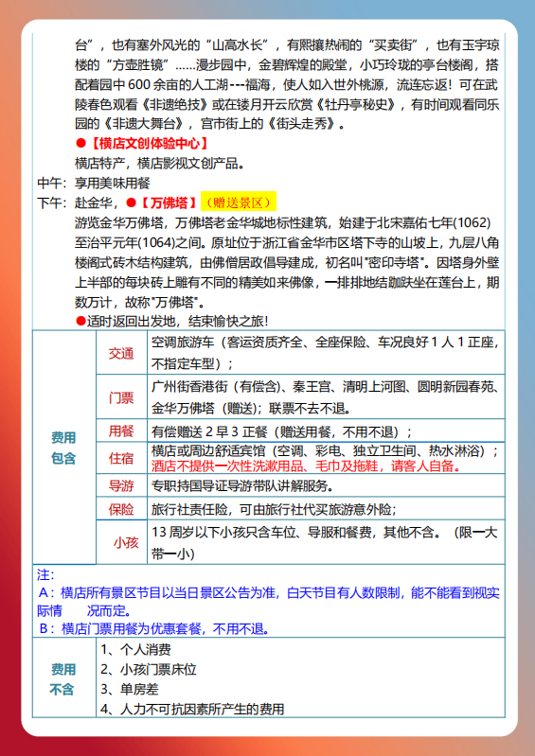Viewport: 535px width, 756px height.
Task: Click the cell starting 空调旅游车 (客运资质齐全
Action: coord(326,353)
